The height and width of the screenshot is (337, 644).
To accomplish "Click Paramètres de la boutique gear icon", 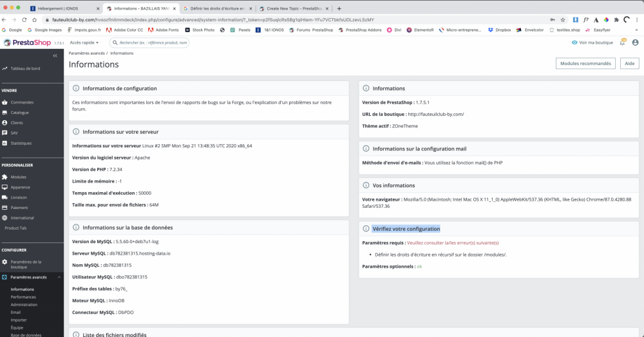I will 5,262.
